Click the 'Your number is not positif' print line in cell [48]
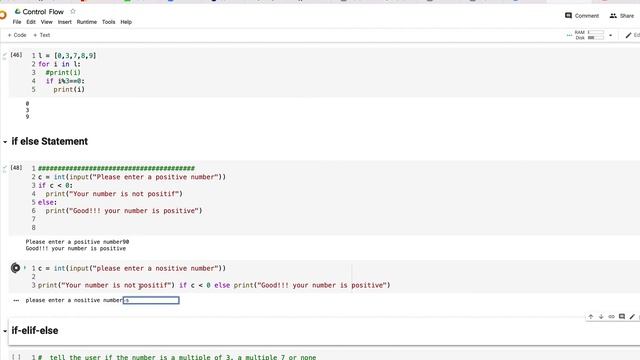 114,194
